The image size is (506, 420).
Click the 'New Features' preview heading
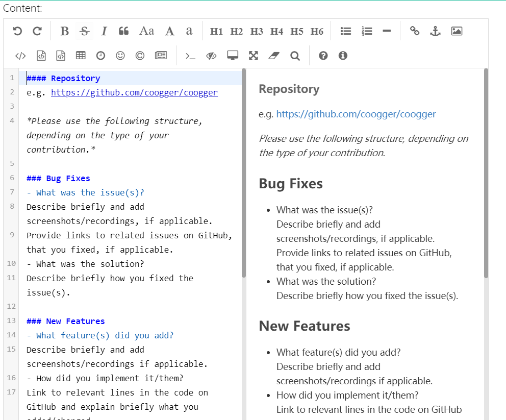(305, 326)
